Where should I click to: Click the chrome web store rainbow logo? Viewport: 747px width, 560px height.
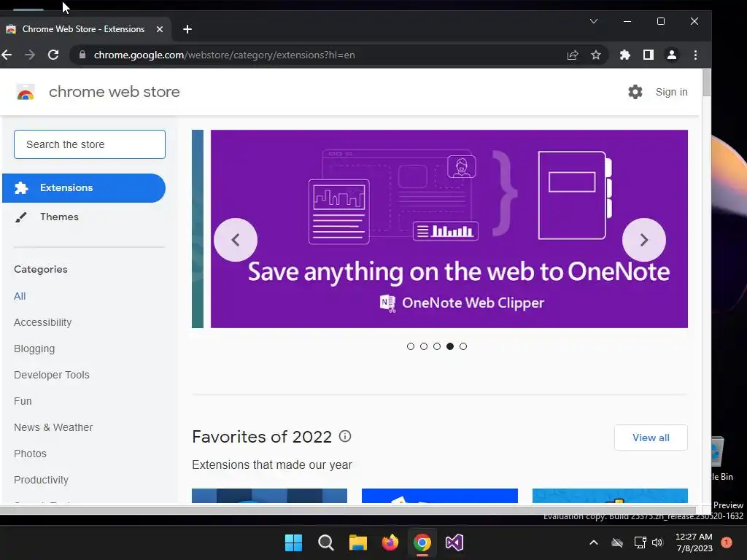tap(26, 92)
